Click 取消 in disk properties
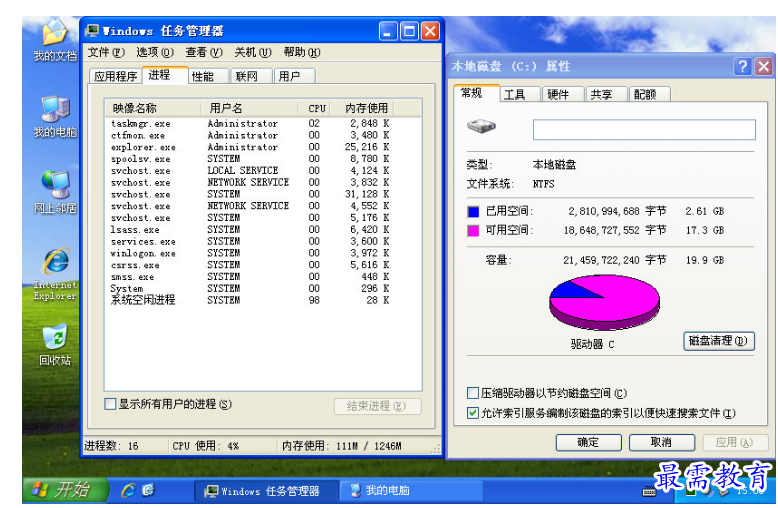778x508 pixels. pyautogui.click(x=662, y=443)
